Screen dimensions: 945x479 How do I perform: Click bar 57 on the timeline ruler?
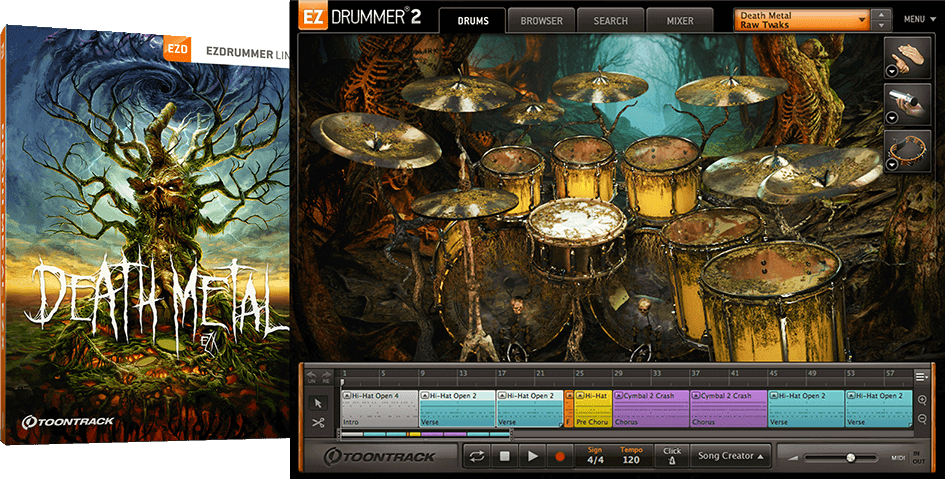(890, 374)
